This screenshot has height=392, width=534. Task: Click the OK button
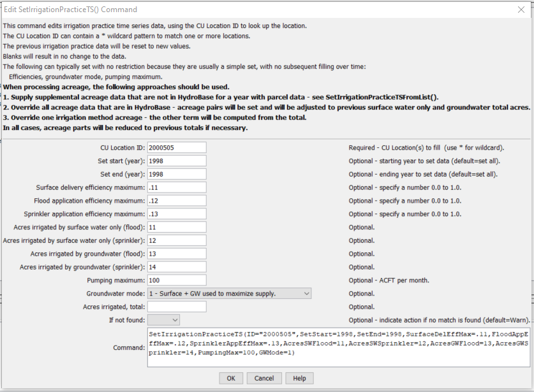pyautogui.click(x=231, y=378)
